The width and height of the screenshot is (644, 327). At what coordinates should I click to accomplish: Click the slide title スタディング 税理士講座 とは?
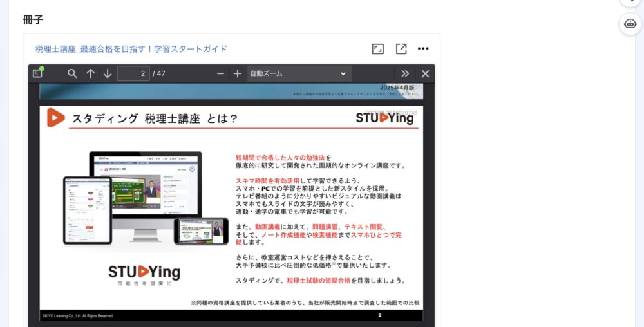155,118
